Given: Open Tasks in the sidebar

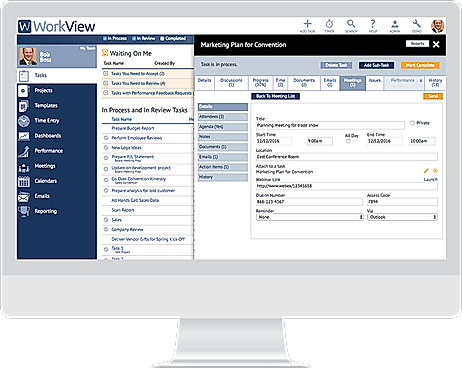Looking at the screenshot, I should pyautogui.click(x=57, y=76).
